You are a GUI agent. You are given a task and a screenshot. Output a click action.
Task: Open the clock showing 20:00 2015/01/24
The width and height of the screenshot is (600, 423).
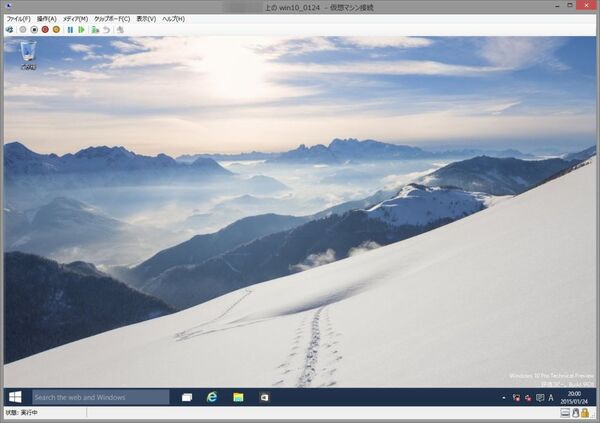pyautogui.click(x=574, y=397)
